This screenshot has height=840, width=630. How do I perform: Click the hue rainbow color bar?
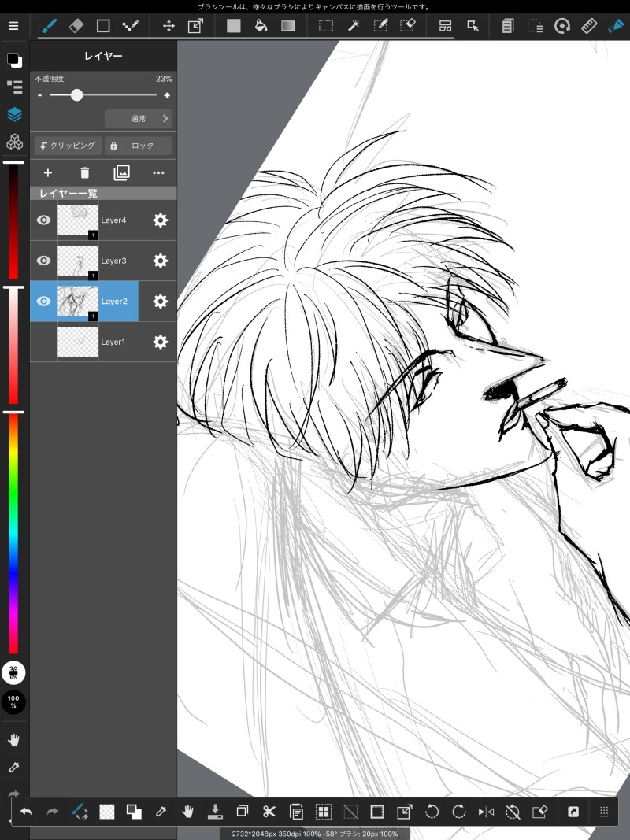(13, 534)
